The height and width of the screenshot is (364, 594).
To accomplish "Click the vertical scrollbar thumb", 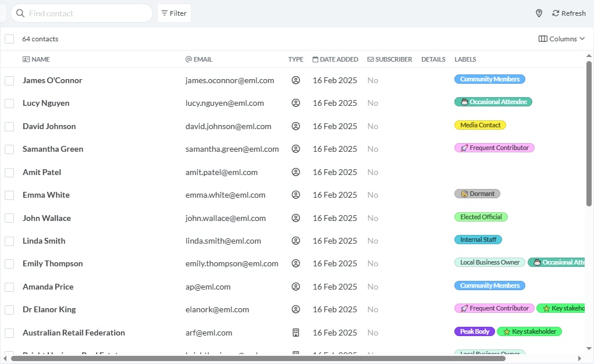I will click(x=589, y=133).
